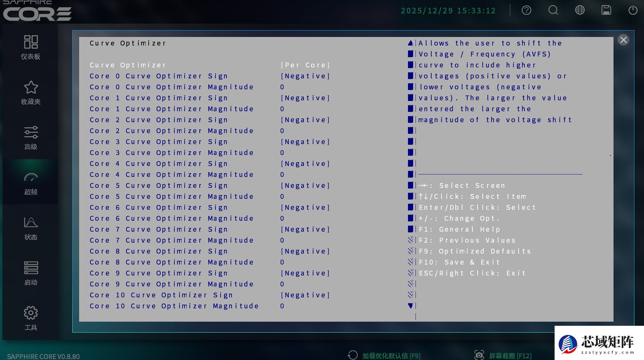
Task: Click the search magnifier icon
Action: pos(553,10)
